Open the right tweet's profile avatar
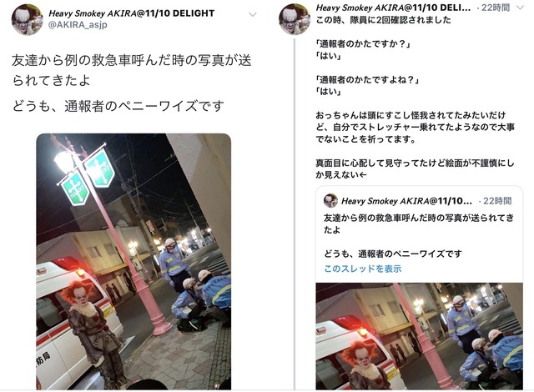Image resolution: width=534 pixels, height=392 pixels. point(295,19)
